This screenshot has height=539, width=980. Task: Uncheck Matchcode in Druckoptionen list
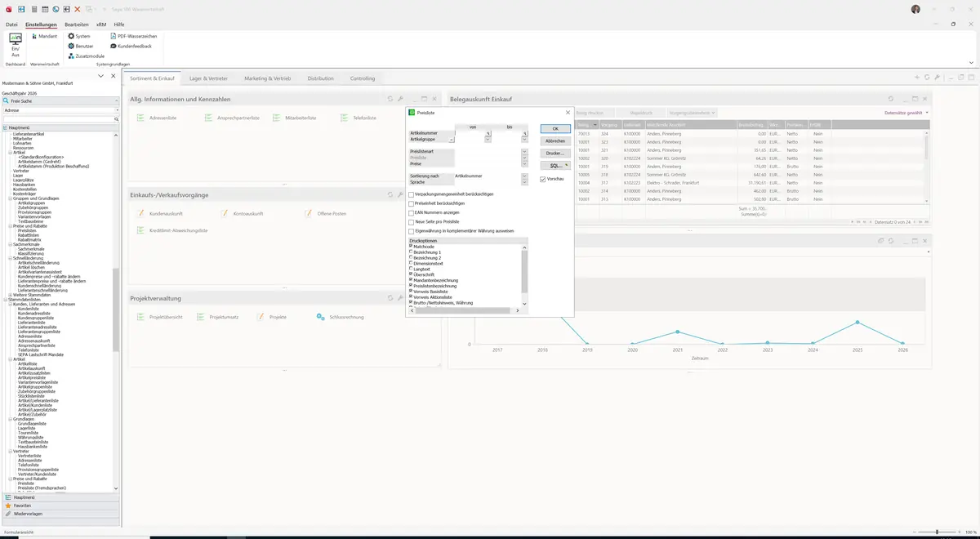tap(411, 247)
